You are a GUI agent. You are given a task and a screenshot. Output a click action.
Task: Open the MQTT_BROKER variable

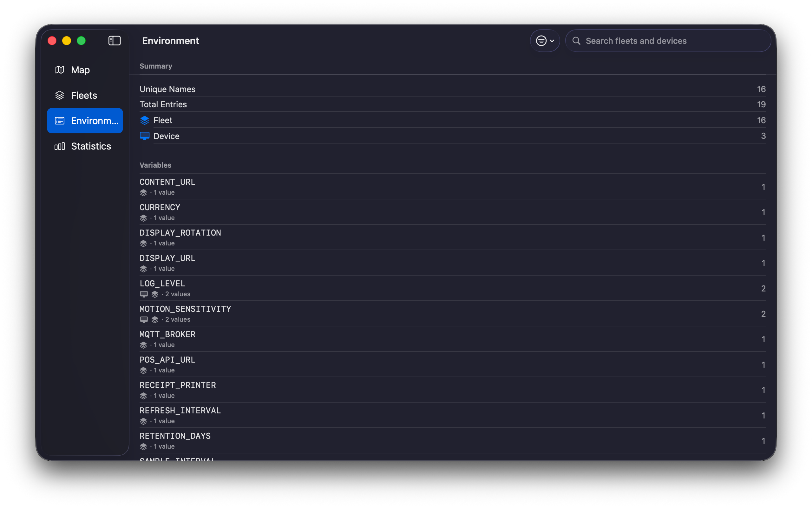tap(453, 339)
